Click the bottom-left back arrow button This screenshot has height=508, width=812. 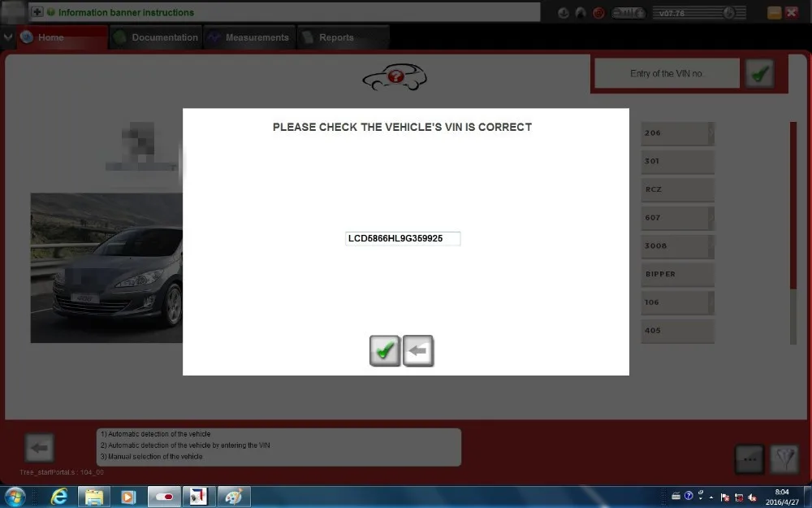[39, 448]
